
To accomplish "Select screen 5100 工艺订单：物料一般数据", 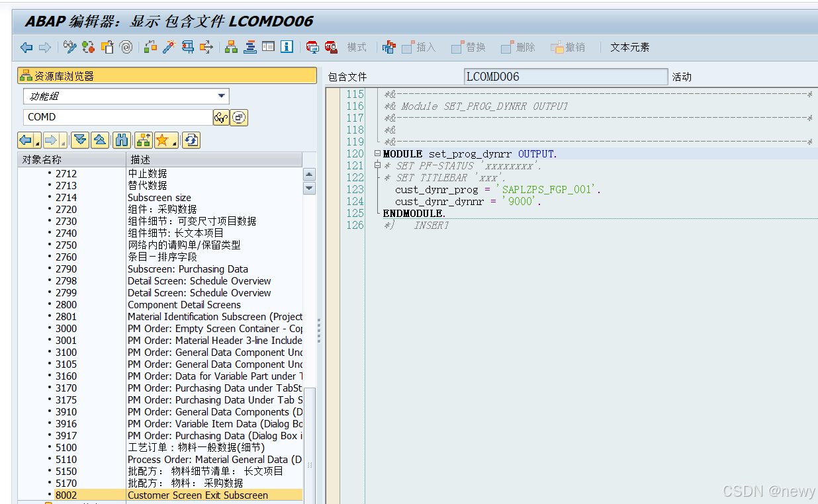I will click(160, 447).
